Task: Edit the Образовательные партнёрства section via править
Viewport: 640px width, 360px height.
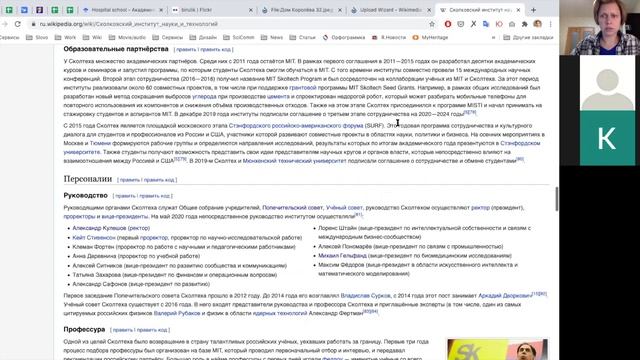Action: tap(186, 49)
